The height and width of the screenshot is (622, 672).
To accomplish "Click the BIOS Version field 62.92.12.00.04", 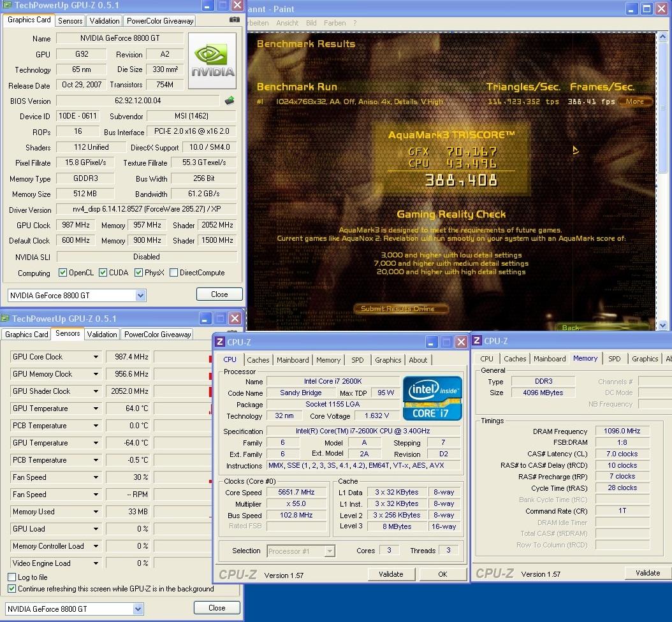I will (x=137, y=101).
